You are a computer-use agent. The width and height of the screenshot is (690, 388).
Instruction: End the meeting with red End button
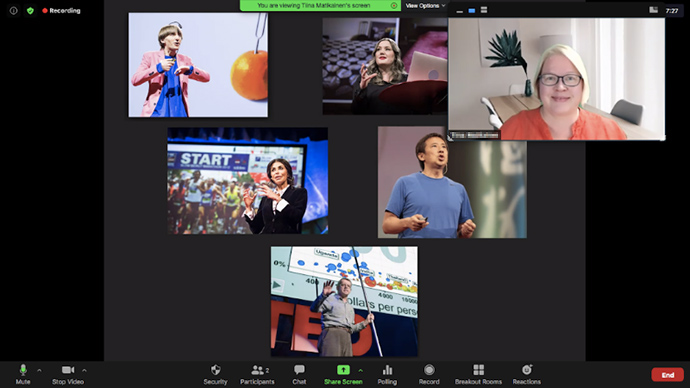tap(668, 375)
